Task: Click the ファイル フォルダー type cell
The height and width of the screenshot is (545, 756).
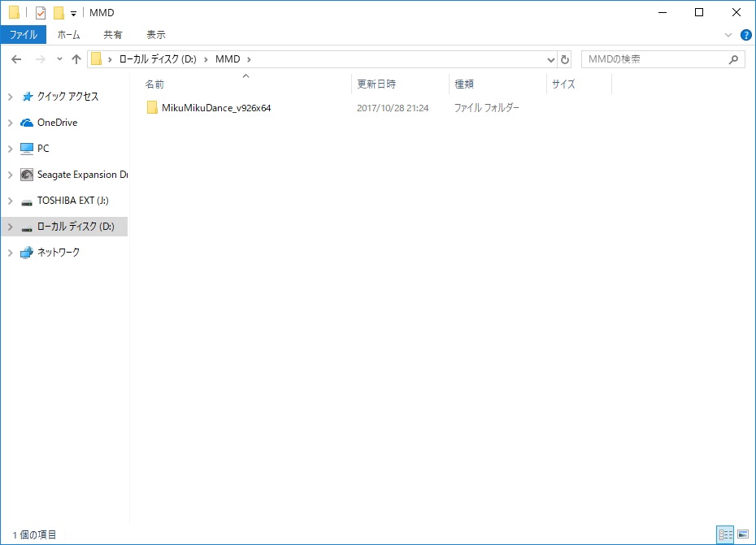Action: coord(486,108)
